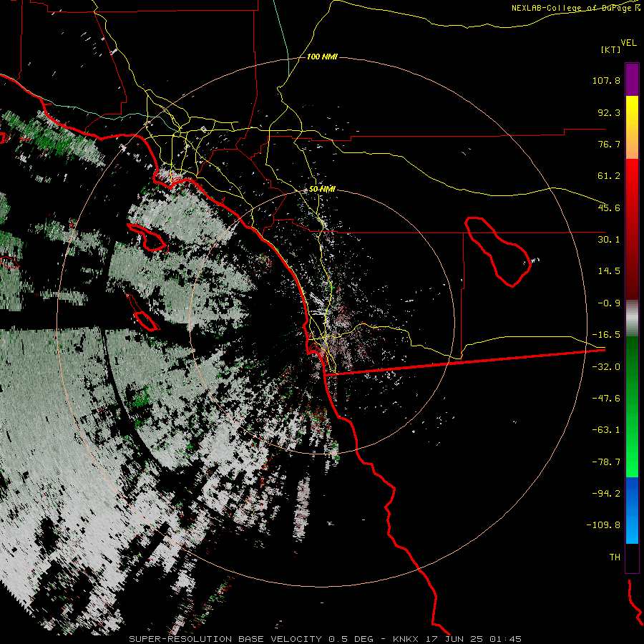Click the 'KNKX' radar site identifier

coord(406,639)
